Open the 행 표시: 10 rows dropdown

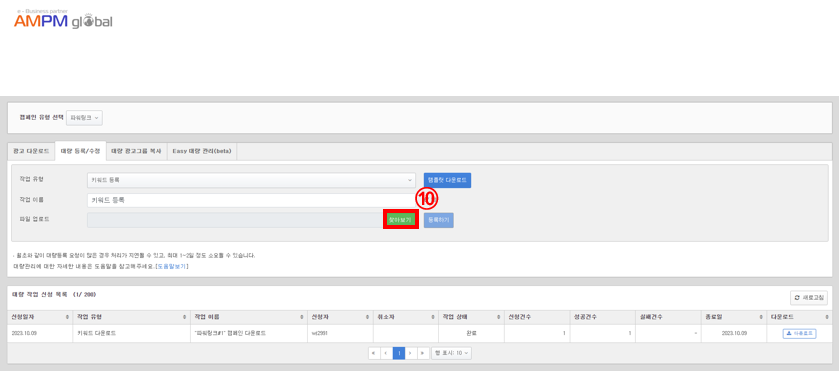[x=451, y=353]
